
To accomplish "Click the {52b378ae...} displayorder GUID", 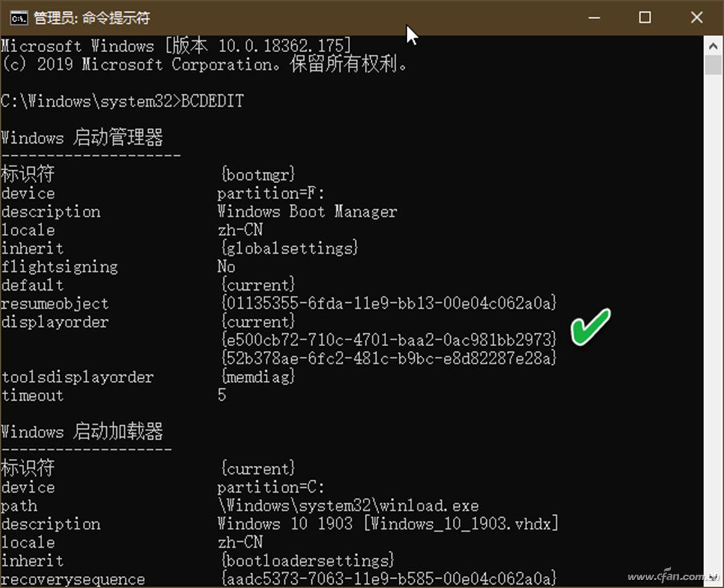I will (387, 358).
